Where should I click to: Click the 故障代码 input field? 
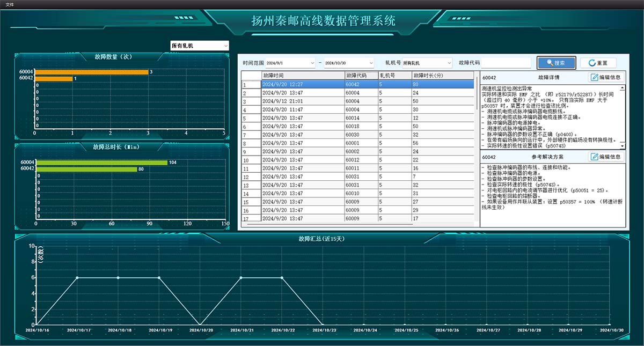[x=506, y=63]
